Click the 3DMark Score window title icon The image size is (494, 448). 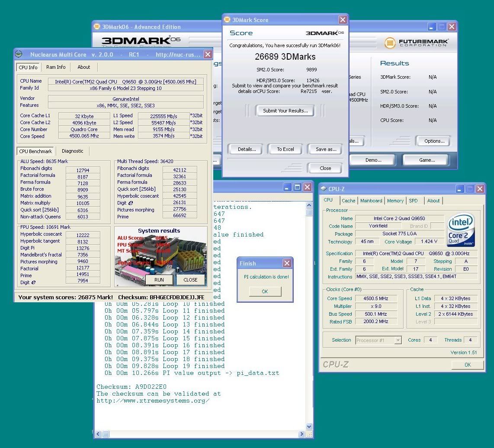tap(228, 20)
